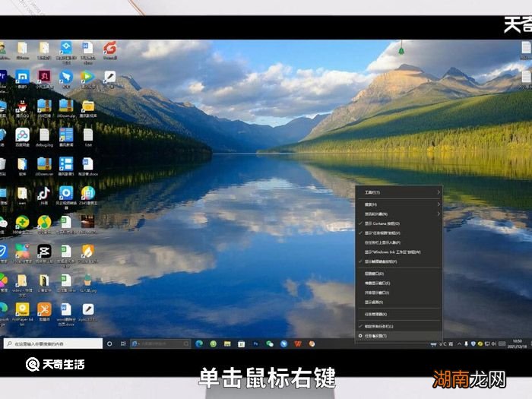Image resolution: width=532 pixels, height=399 pixels.
Task: Open the debug.log file on desktop
Action: [x=44, y=135]
